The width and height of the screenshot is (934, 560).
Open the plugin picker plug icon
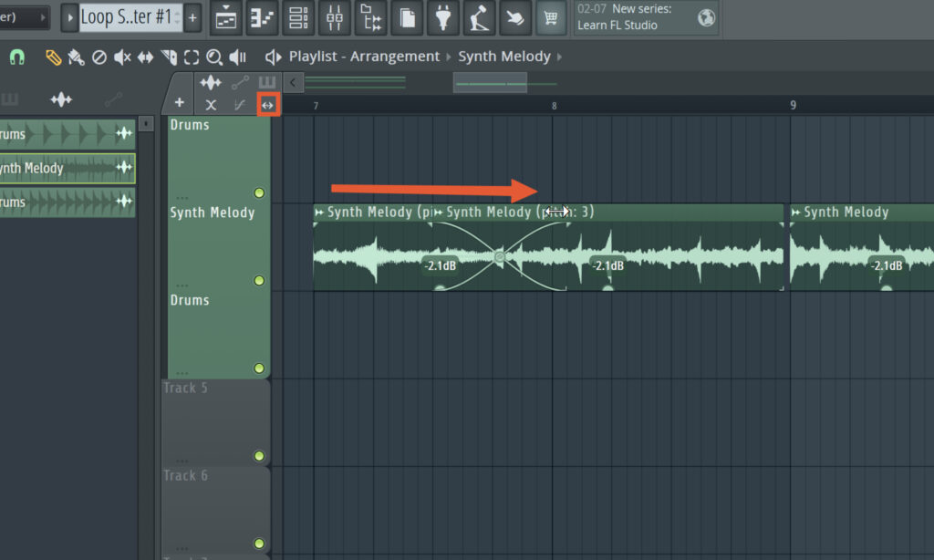tap(443, 18)
